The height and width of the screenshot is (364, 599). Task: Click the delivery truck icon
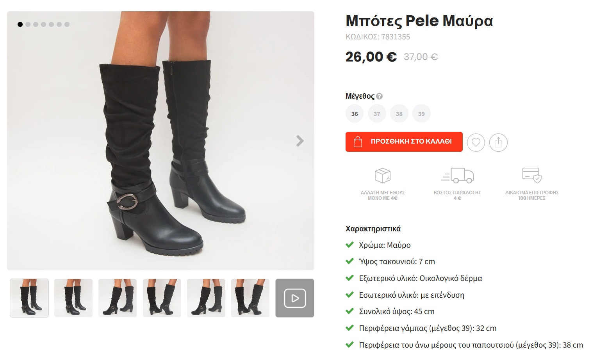tap(457, 176)
